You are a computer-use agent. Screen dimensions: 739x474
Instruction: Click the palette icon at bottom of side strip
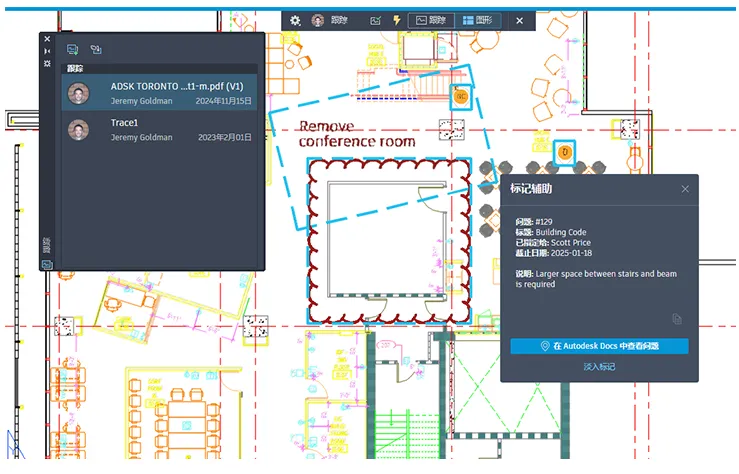(47, 264)
